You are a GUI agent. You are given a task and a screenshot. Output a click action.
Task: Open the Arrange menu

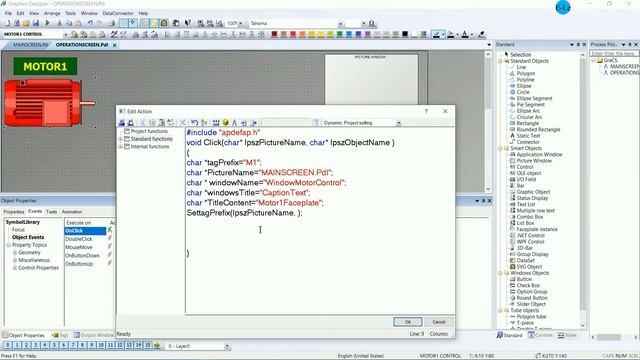52,13
